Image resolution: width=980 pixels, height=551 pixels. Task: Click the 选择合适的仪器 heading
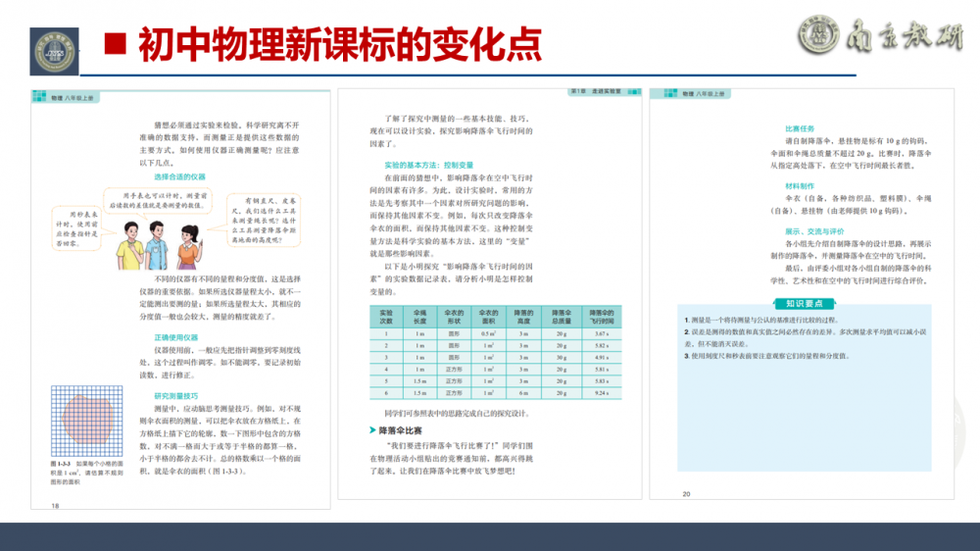179,176
